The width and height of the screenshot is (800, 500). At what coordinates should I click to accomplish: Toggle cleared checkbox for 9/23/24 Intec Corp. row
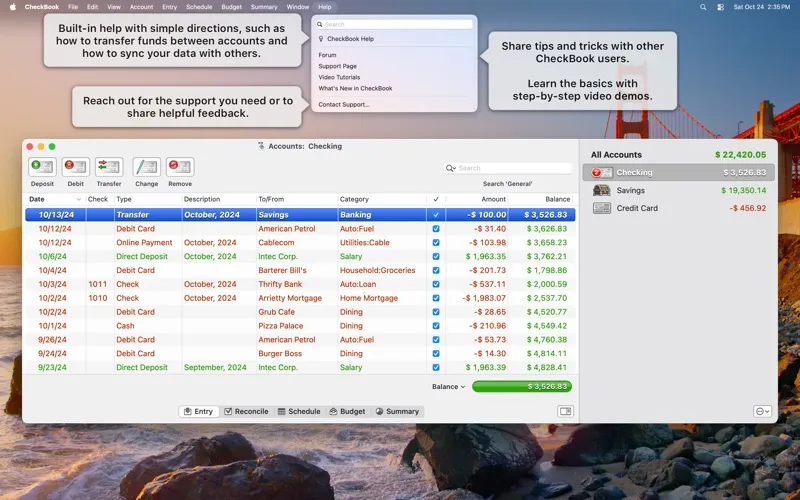click(x=436, y=367)
